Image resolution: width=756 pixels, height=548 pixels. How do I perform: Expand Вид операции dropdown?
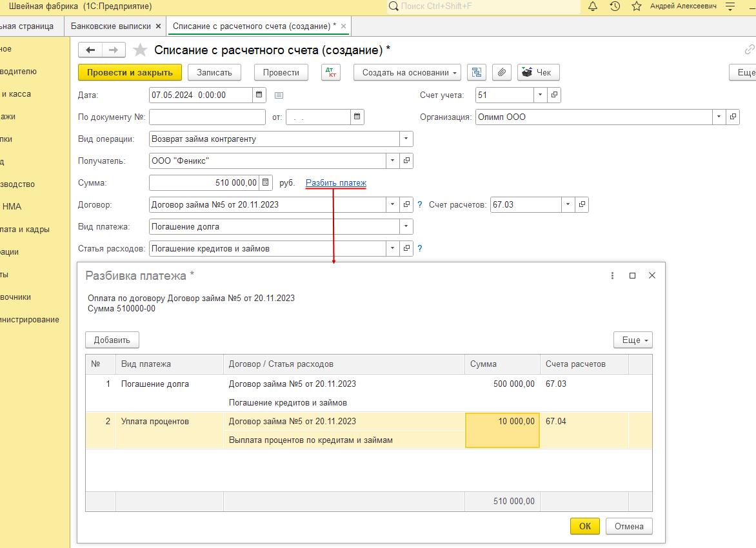pos(406,139)
